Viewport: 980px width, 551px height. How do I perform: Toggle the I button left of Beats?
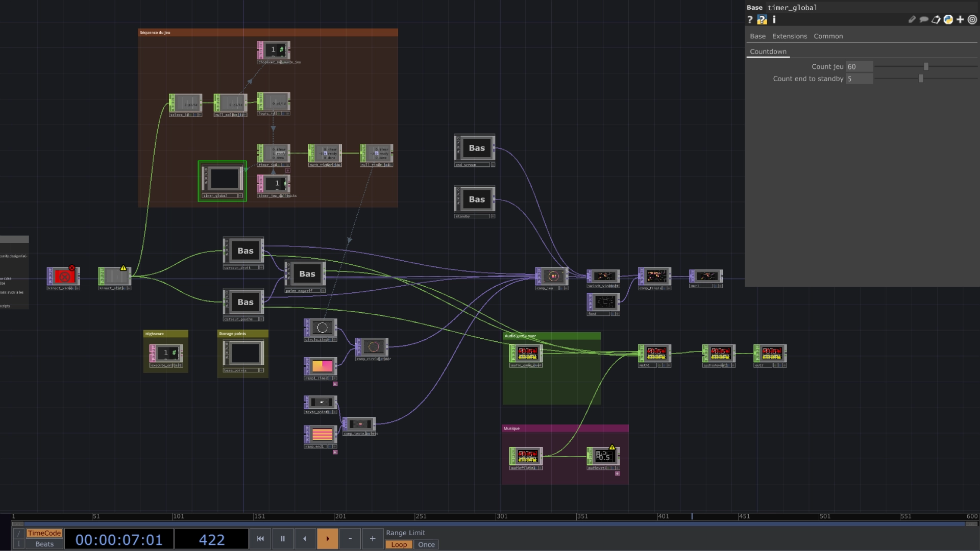click(x=18, y=544)
